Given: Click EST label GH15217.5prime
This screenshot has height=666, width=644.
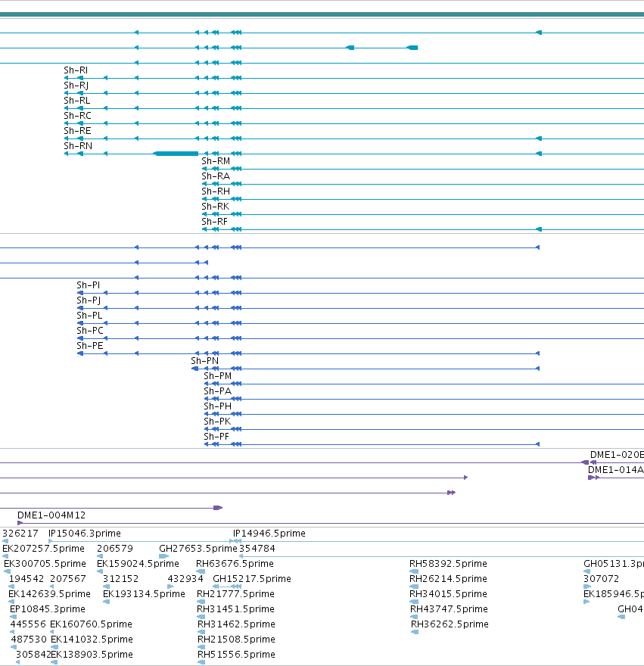Looking at the screenshot, I should (x=252, y=578).
